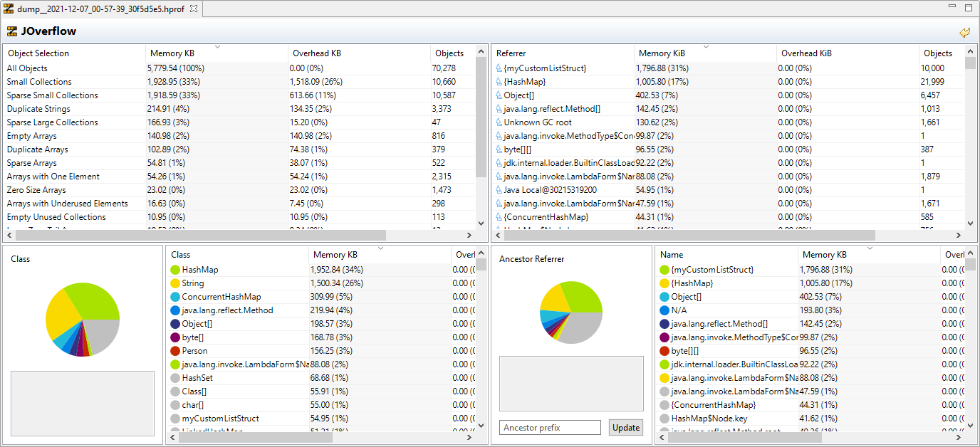Select Arrays with One Element row

coord(239,177)
